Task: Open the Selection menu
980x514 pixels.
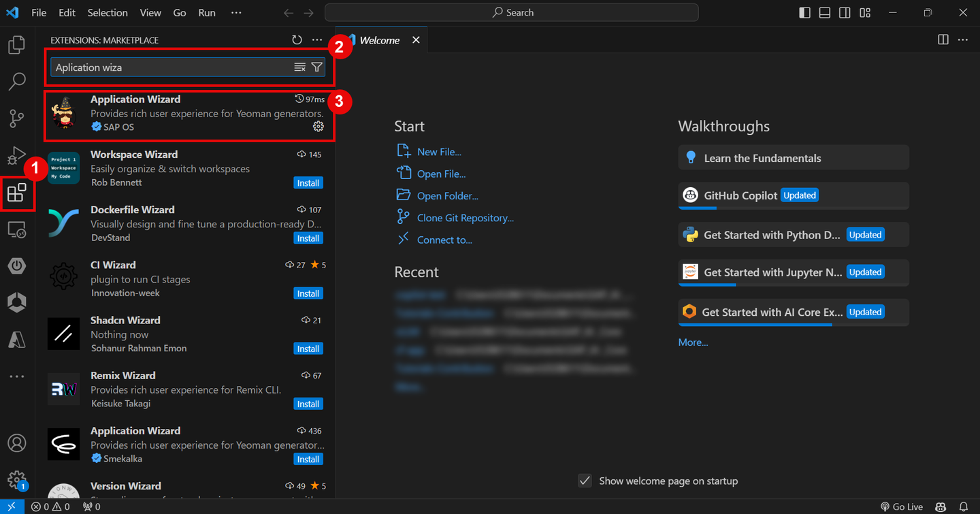Action: [x=108, y=12]
